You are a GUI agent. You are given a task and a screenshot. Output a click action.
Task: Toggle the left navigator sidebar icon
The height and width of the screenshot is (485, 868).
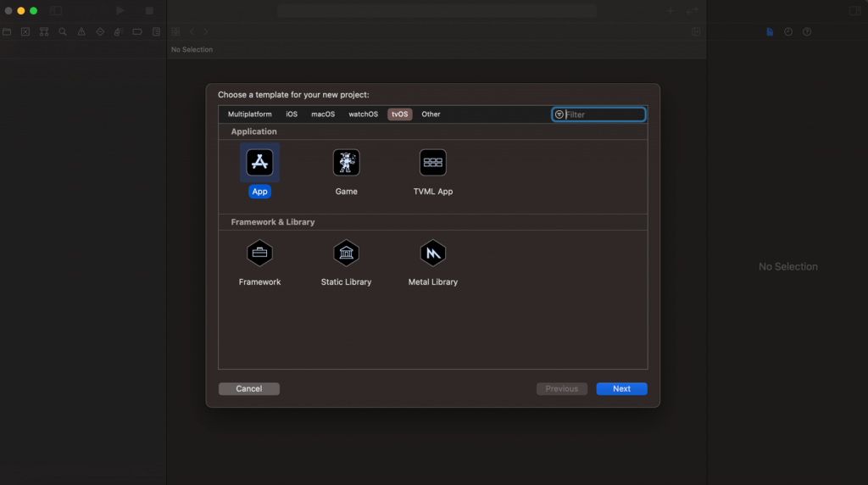tap(55, 10)
